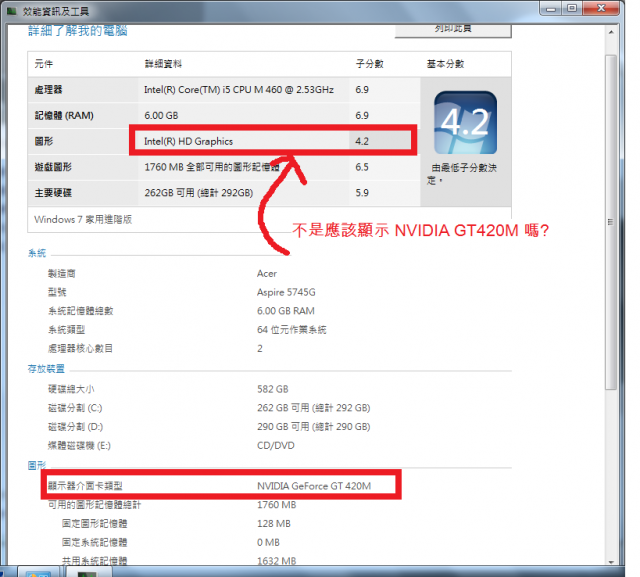Click the 磁碟分割 (D:) label
This screenshot has height=577, width=640.
tap(76, 427)
